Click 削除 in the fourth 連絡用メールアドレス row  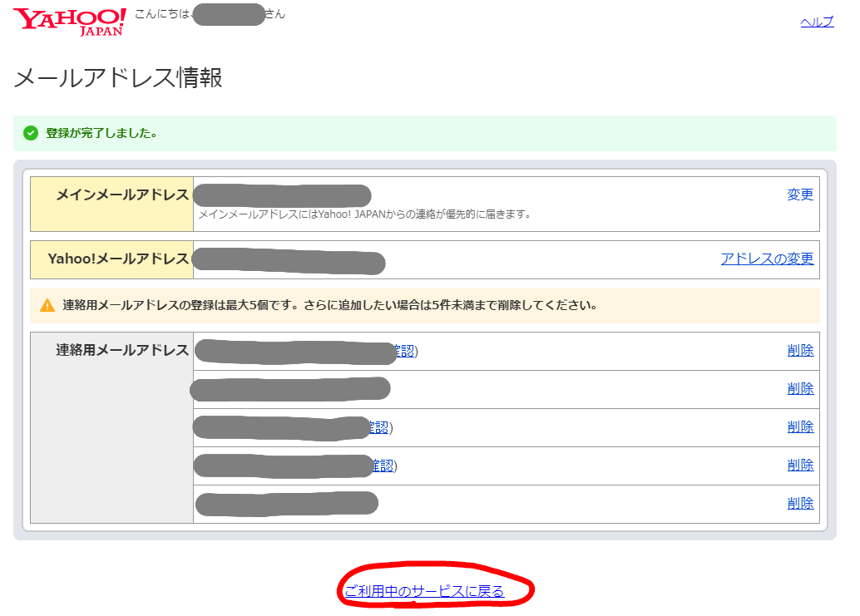coord(800,466)
